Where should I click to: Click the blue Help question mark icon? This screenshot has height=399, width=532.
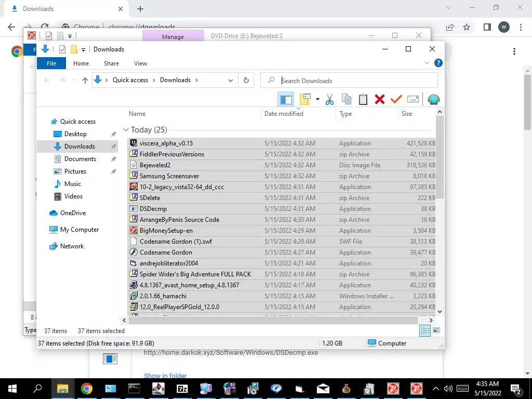pyautogui.click(x=438, y=63)
